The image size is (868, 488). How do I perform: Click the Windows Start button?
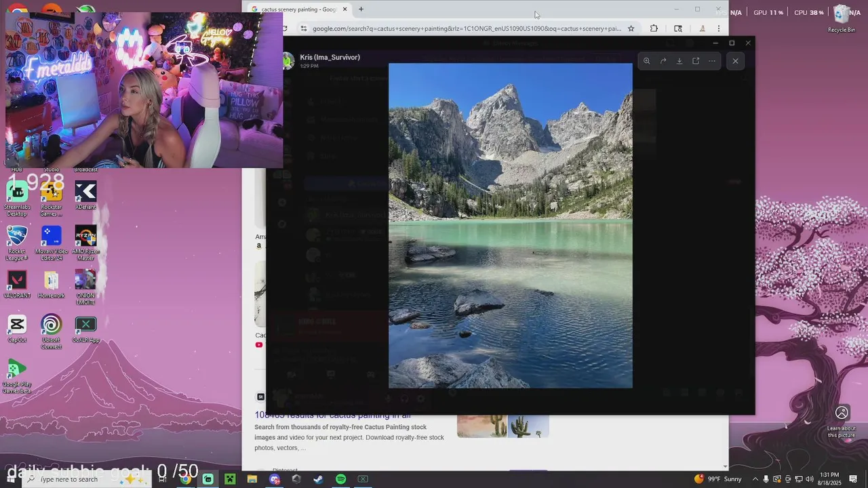point(10,479)
